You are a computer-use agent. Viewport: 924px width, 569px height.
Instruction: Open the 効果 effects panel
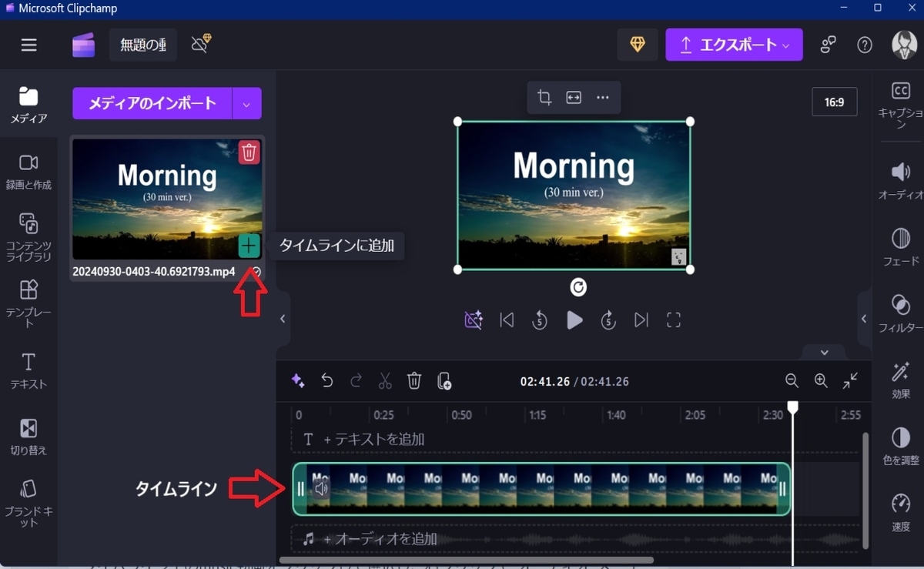click(x=900, y=380)
